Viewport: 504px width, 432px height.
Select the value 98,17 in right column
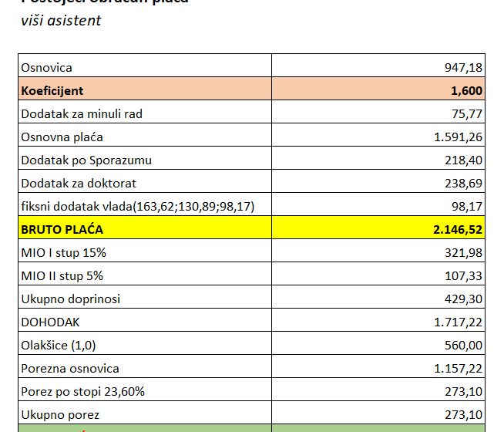pos(467,207)
